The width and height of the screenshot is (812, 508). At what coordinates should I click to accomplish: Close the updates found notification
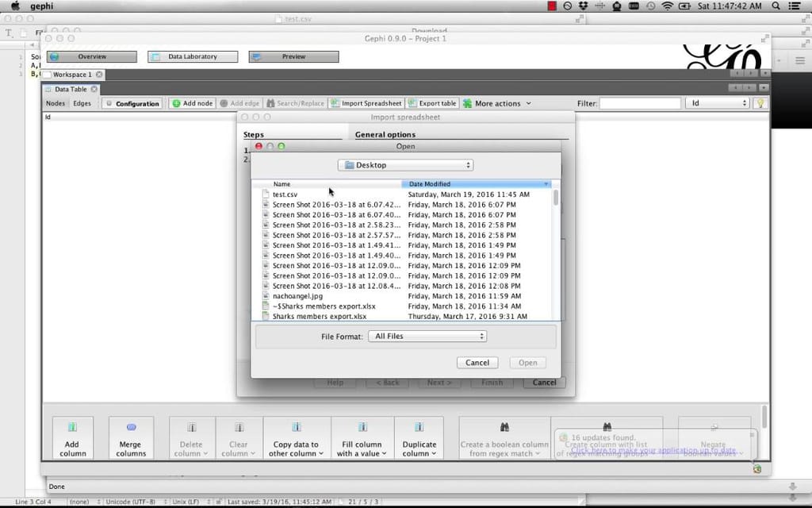pyautogui.click(x=752, y=436)
